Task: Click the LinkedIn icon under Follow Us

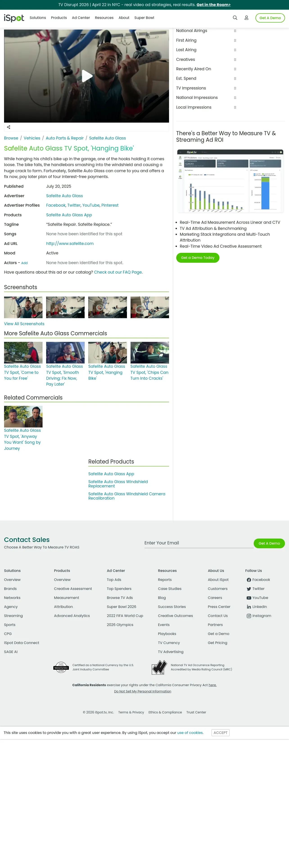Action: pos(249,607)
